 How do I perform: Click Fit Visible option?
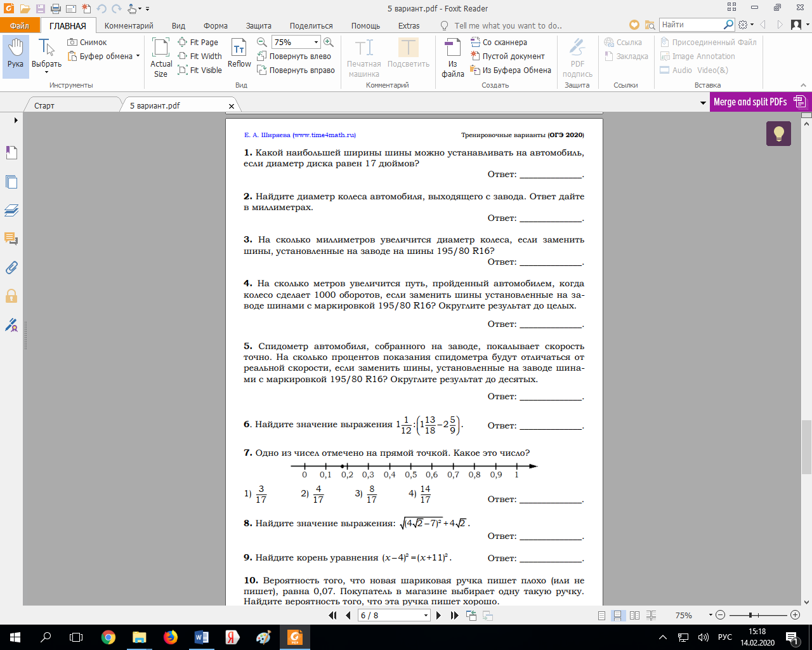pos(200,70)
